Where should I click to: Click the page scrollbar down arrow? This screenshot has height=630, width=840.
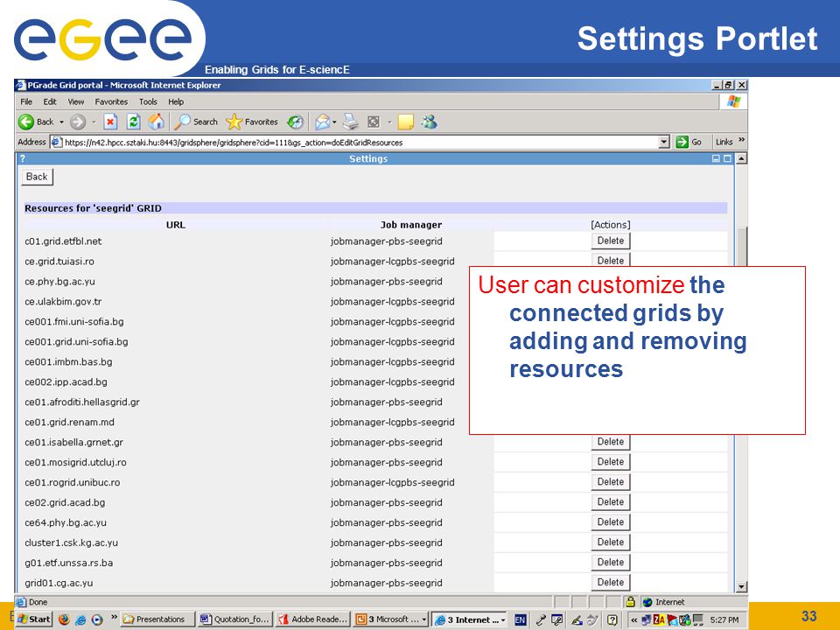(741, 586)
